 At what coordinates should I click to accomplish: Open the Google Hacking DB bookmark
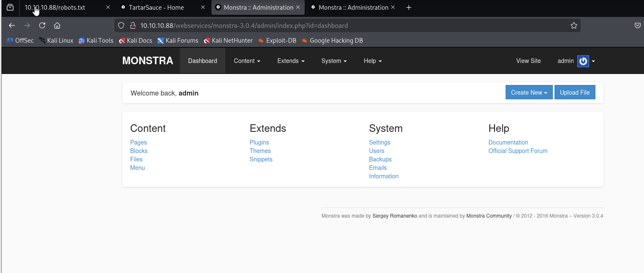point(332,41)
